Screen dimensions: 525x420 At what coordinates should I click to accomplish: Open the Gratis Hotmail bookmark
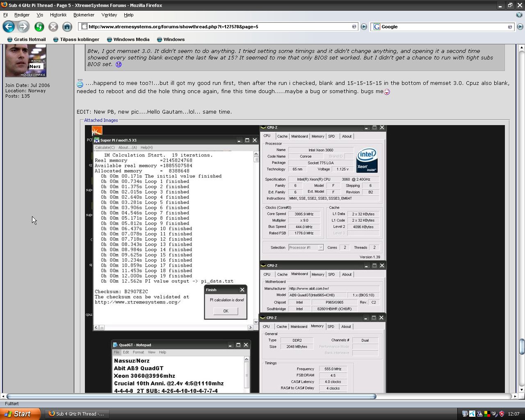26,39
